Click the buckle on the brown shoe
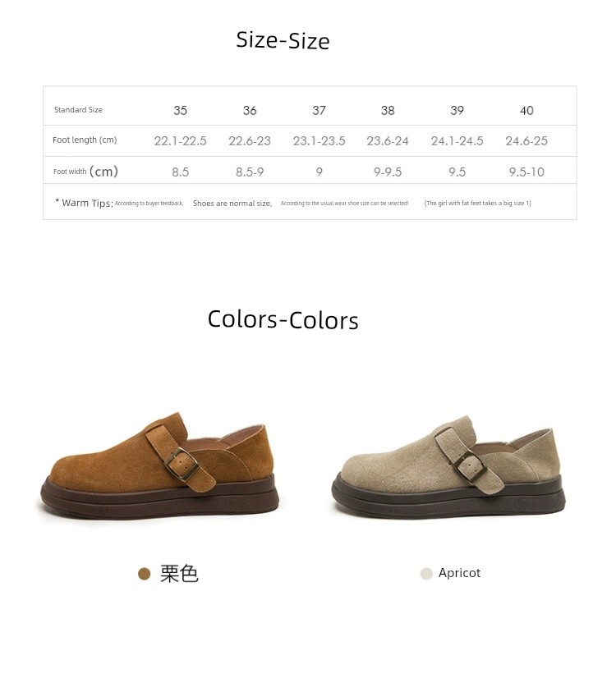The height and width of the screenshot is (683, 616). (x=182, y=464)
